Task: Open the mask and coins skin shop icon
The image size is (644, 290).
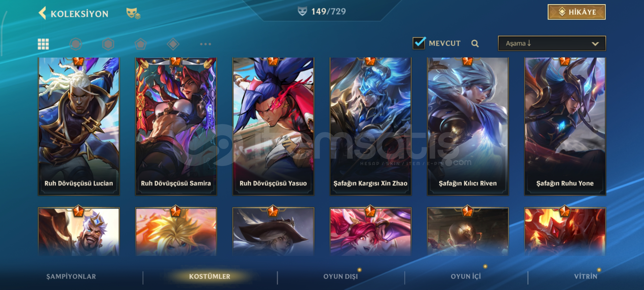Action: tap(133, 13)
